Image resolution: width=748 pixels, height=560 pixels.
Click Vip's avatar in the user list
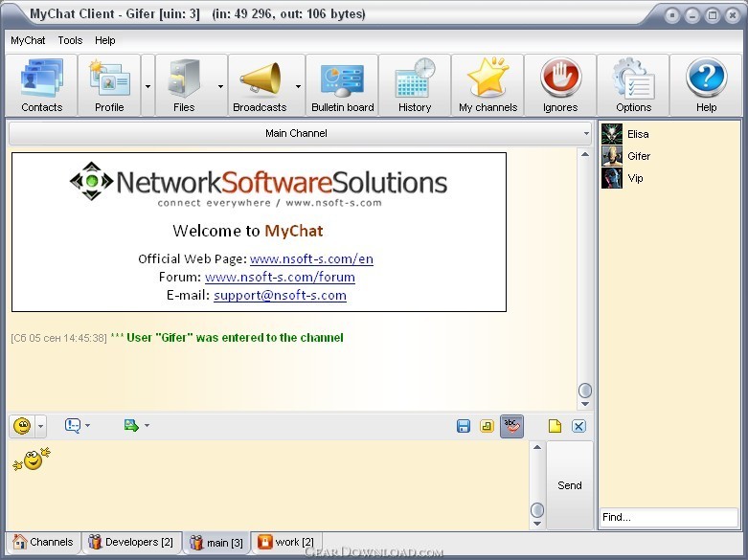pos(612,178)
